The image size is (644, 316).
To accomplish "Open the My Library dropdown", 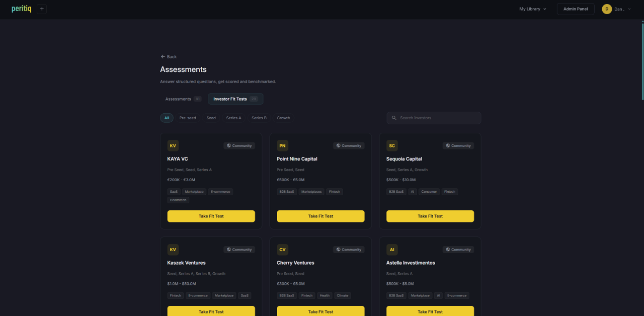I will click(533, 9).
